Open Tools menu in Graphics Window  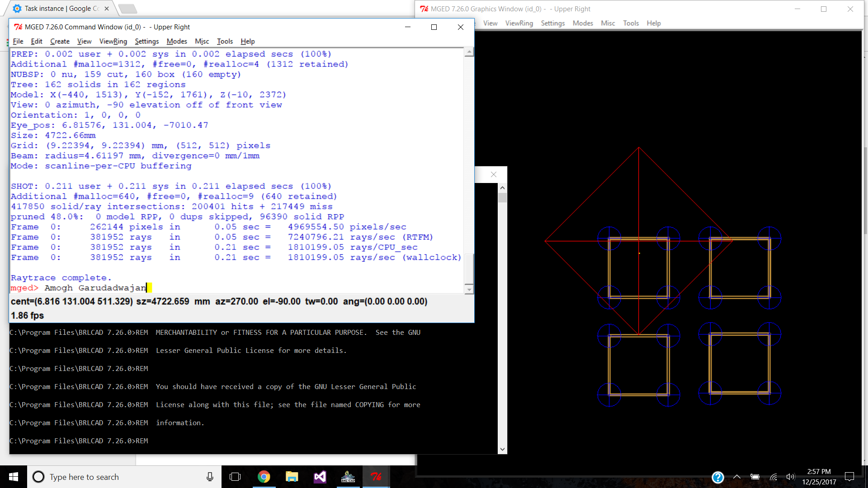pyautogui.click(x=631, y=23)
